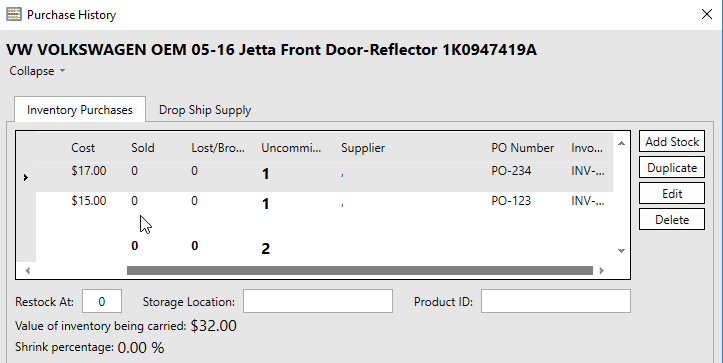The image size is (723, 363).
Task: Click into the Storage Location field
Action: coord(318,302)
